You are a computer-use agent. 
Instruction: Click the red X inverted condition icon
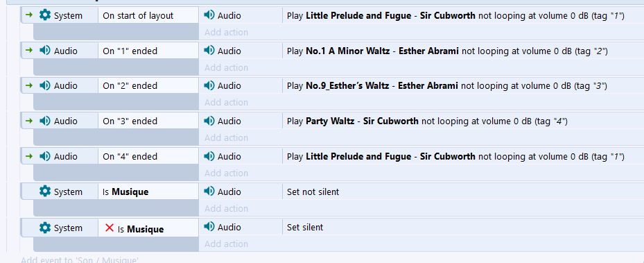coord(110,228)
